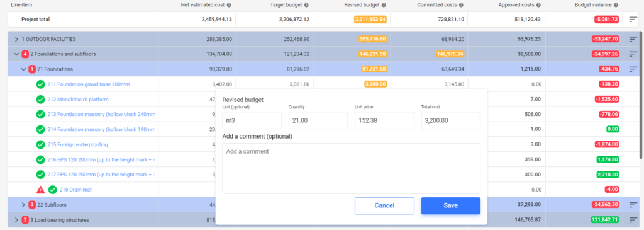Toggle green checkmark on 211 Foundation gravel base

point(40,84)
